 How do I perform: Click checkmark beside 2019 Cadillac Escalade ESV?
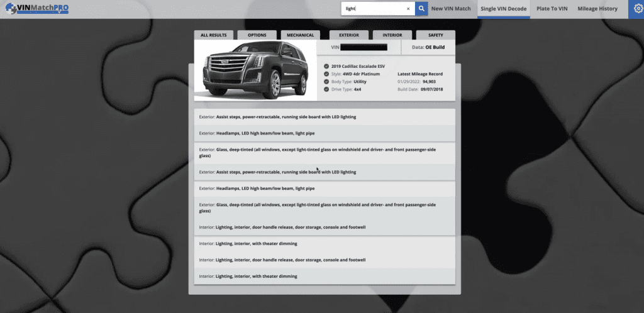point(326,66)
